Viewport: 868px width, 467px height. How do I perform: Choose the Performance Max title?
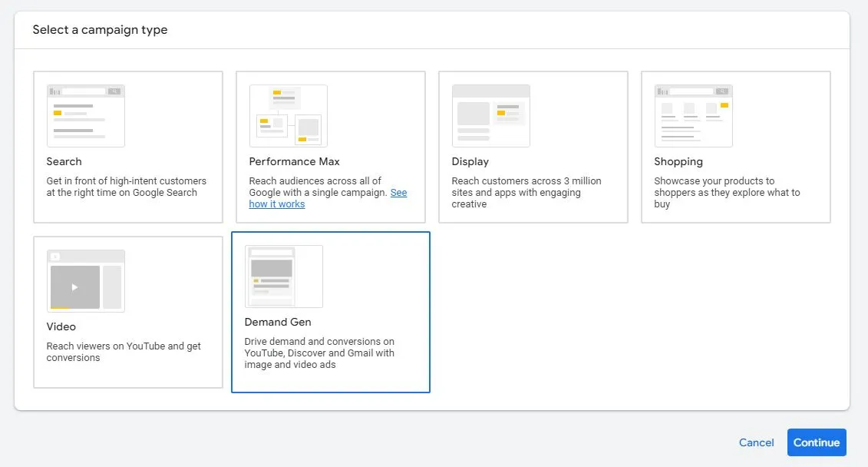[x=295, y=161]
